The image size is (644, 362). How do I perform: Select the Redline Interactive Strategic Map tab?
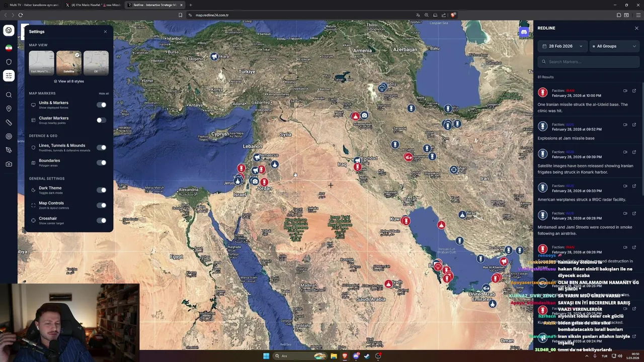[x=154, y=5]
